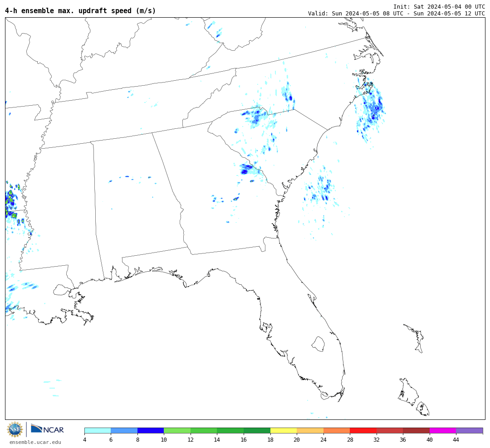Click Andros Island in the Bahamas
Image resolution: width=490 pixels, height=448 pixels.
tap(408, 391)
